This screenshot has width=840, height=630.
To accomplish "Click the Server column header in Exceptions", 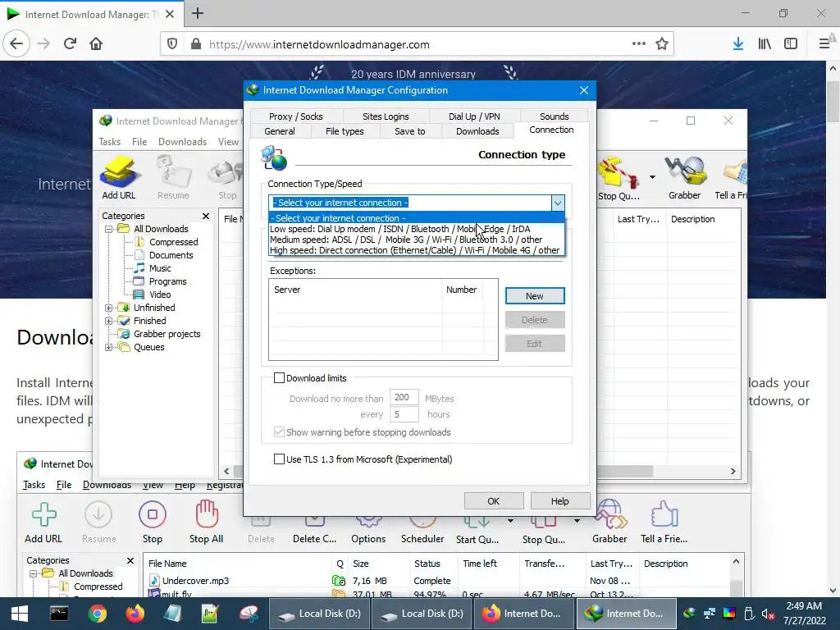I will [356, 290].
